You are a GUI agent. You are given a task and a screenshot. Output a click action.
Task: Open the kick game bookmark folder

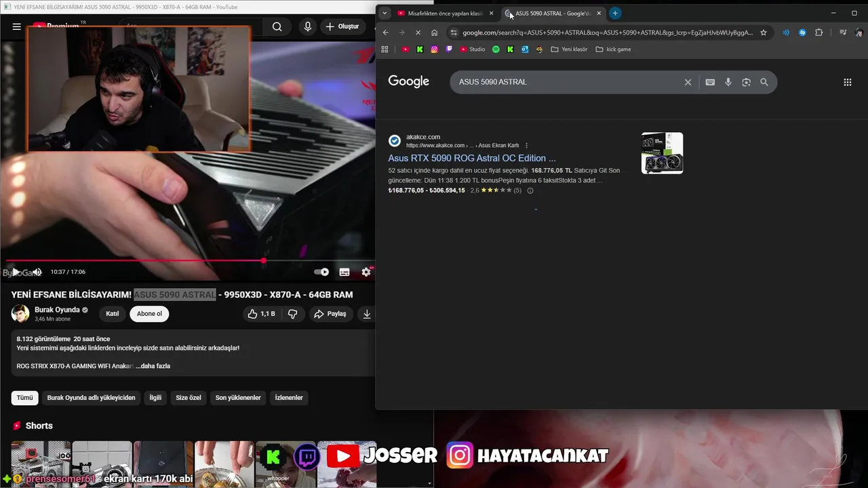[613, 49]
